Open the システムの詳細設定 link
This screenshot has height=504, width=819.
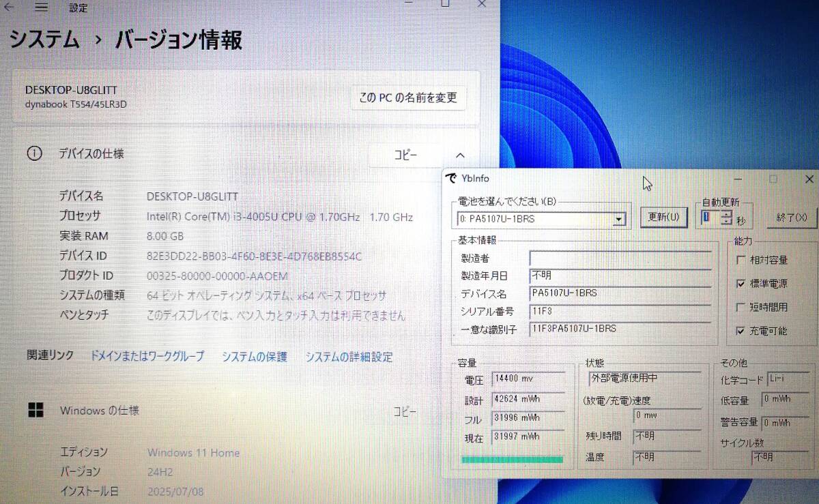(x=349, y=357)
